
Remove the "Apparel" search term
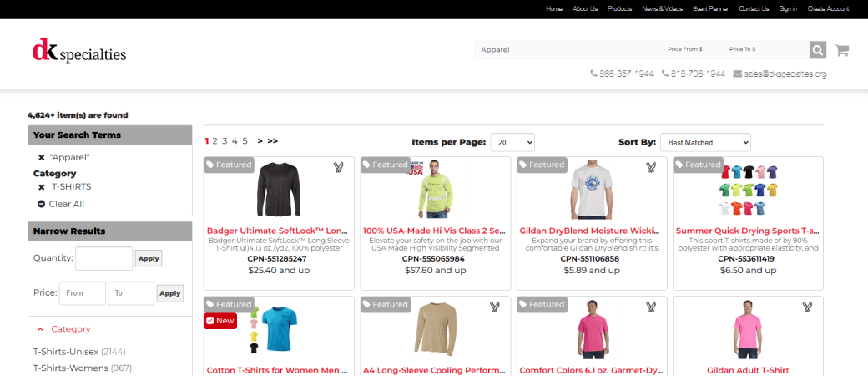point(41,158)
